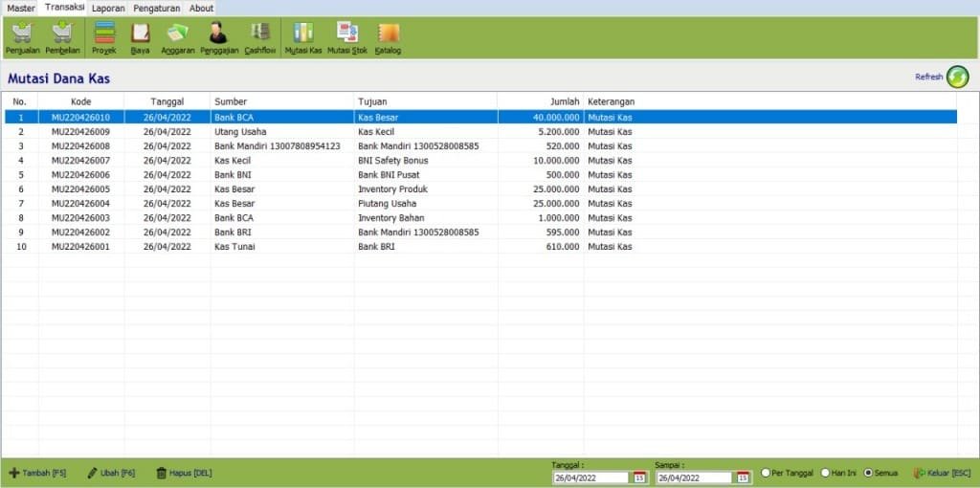The height and width of the screenshot is (488, 980).
Task: Click the Refresh text label
Action: click(x=928, y=77)
